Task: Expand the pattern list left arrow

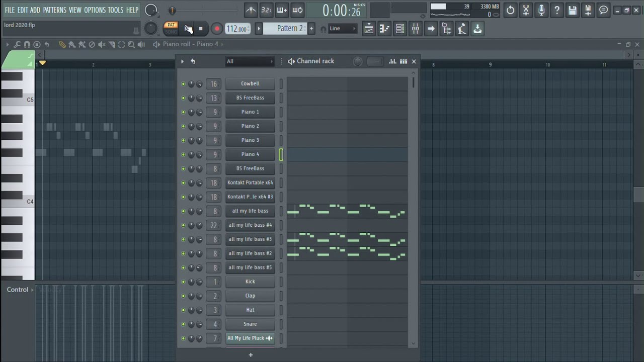Action: click(259, 29)
